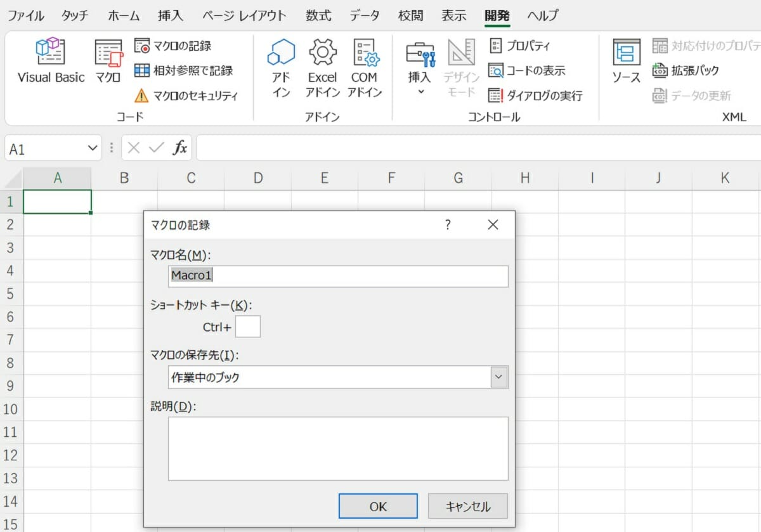Screen dimensions: 761x532
Task: Switch to the 数式 ribbon tab
Action: click(318, 16)
